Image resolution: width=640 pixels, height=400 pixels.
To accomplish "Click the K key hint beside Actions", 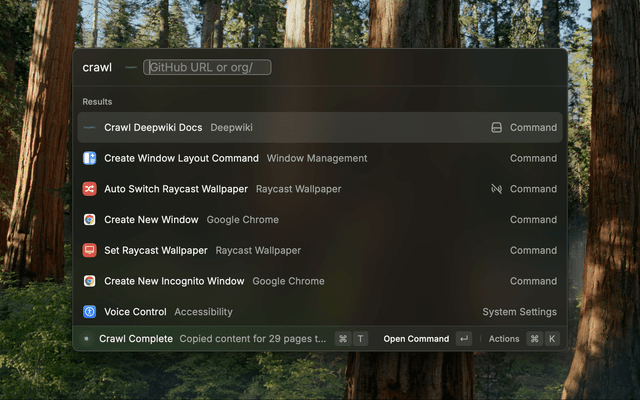I will [x=552, y=339].
